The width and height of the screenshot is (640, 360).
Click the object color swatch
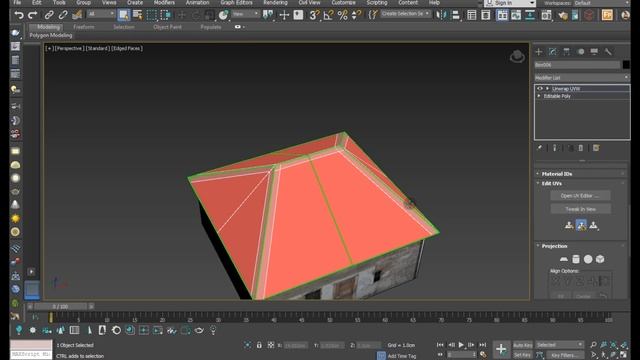626,64
